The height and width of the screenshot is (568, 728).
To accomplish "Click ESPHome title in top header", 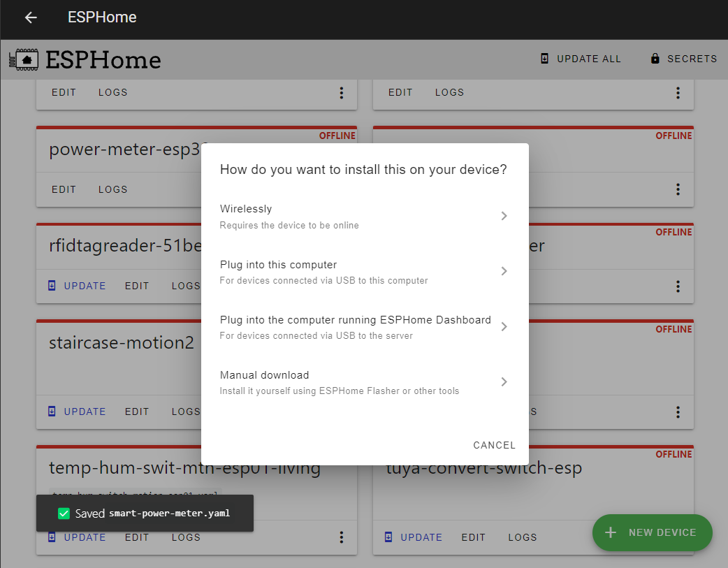I will pos(102,17).
